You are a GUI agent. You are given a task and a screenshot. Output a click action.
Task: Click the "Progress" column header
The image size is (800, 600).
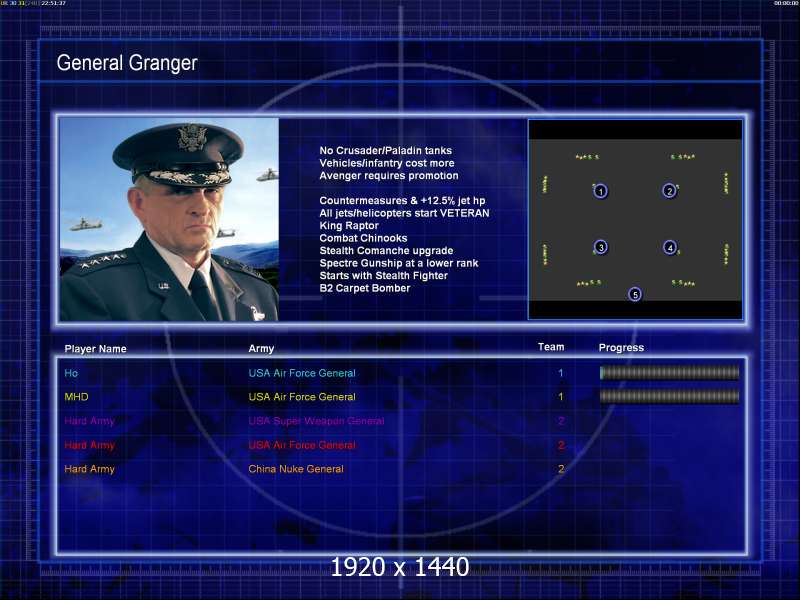pos(621,347)
